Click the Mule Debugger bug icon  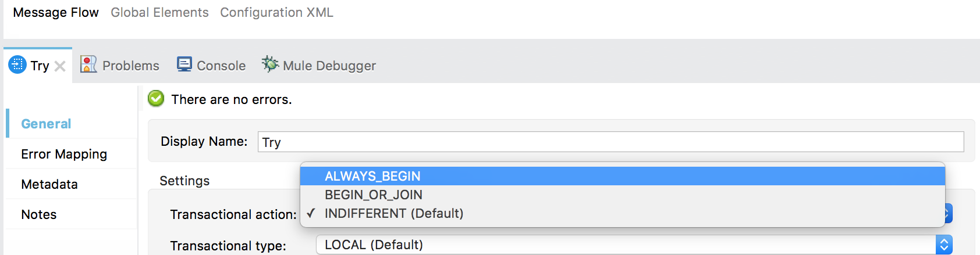pos(270,64)
